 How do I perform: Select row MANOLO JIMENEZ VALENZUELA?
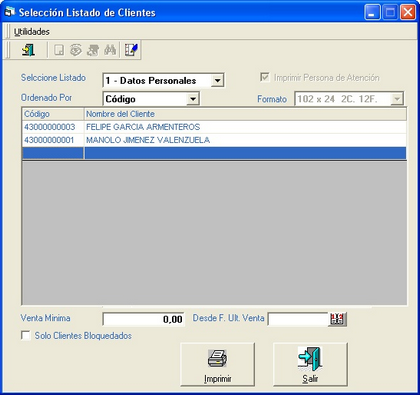[x=214, y=140]
